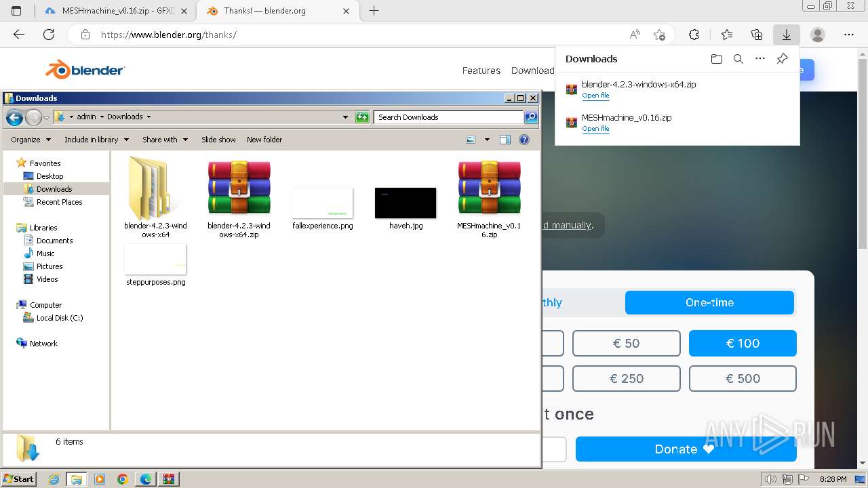The width and height of the screenshot is (868, 488).
Task: Open Edge tab actions menu icon
Action: click(16, 11)
